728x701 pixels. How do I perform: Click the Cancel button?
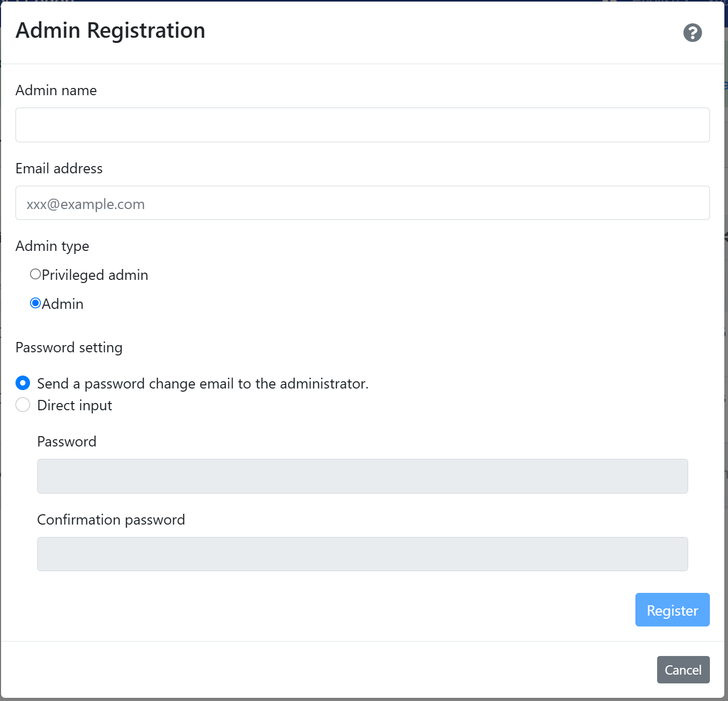pos(683,669)
